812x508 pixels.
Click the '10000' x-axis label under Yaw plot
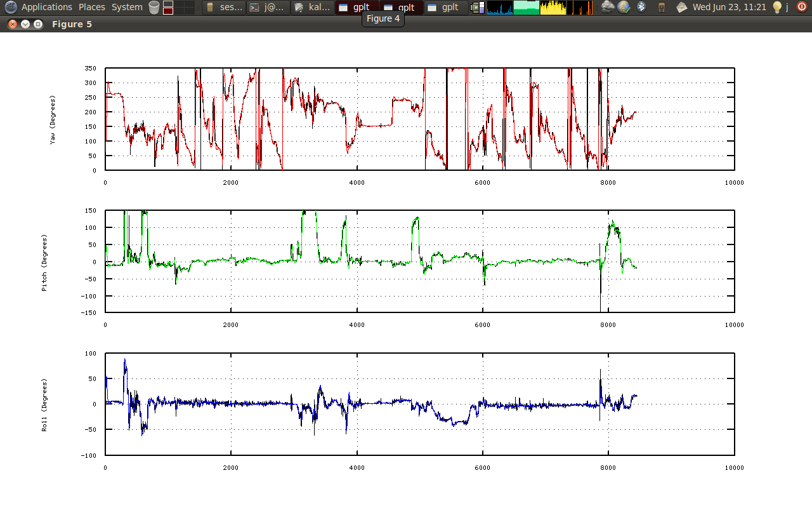click(735, 182)
